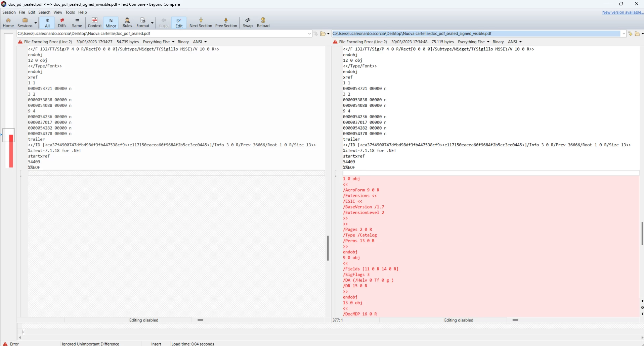Screen dimensions: 644x346
Task: Show only Same lines
Action: click(77, 22)
